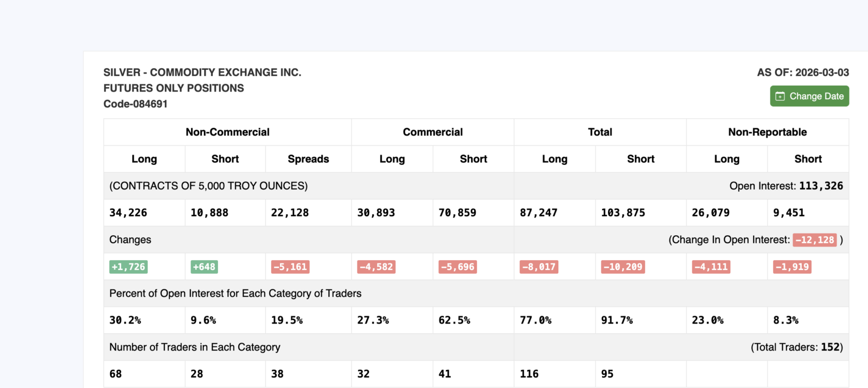Click the Change Date button

809,96
